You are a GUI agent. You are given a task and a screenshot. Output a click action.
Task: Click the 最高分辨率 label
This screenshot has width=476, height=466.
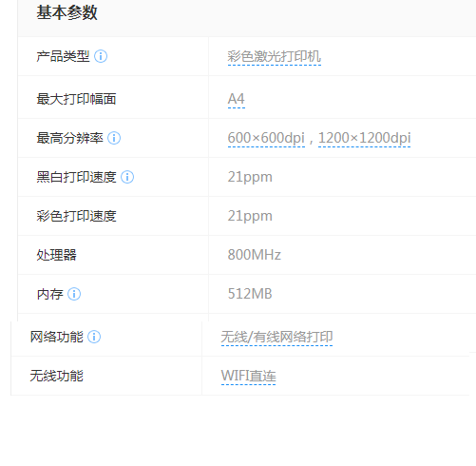coord(69,138)
